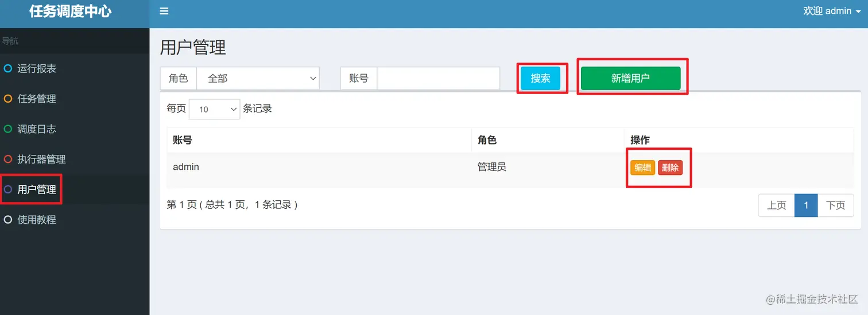The width and height of the screenshot is (868, 315).
Task: Go to 下页 in pagination
Action: point(836,205)
